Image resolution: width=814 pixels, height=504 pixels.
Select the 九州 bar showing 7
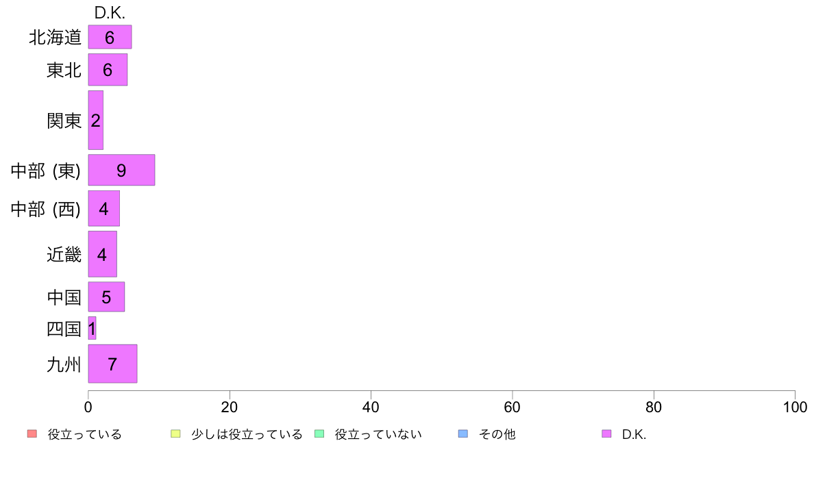tap(112, 364)
